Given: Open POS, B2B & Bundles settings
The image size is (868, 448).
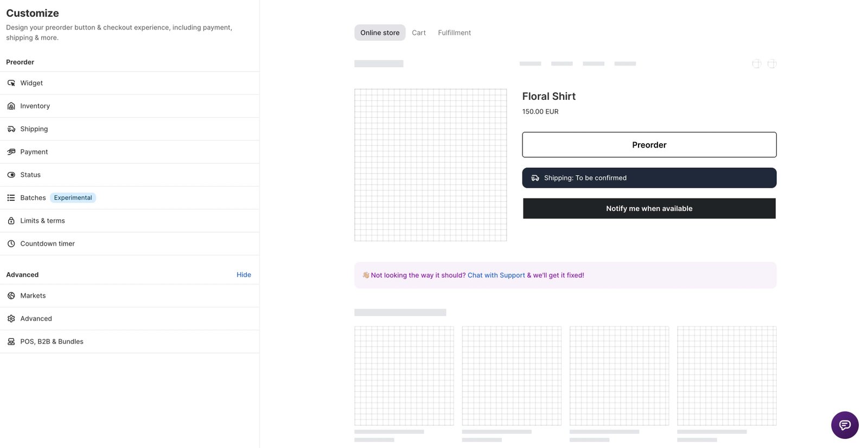Looking at the screenshot, I should pyautogui.click(x=130, y=342).
